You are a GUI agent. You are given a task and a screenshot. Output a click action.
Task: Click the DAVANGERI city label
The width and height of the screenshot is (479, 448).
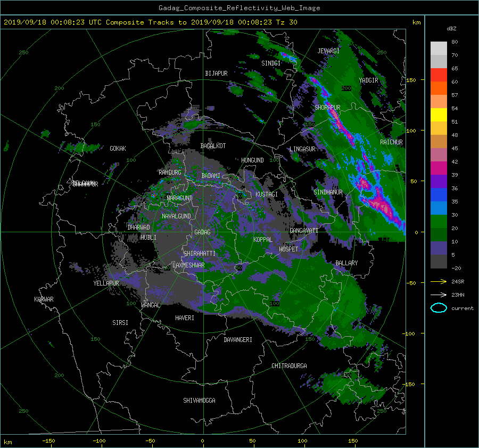[x=238, y=340]
